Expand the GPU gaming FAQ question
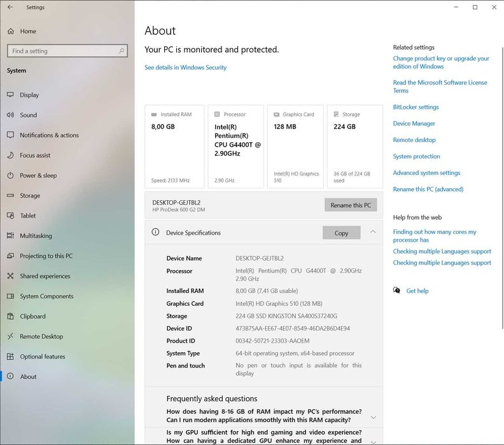The width and height of the screenshot is (504, 445). tap(373, 441)
